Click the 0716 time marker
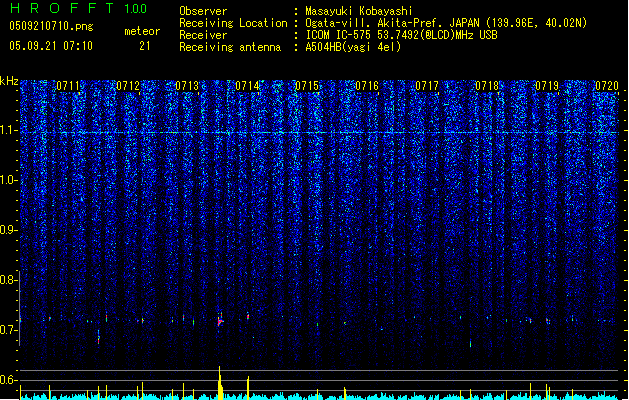The height and width of the screenshot is (400, 629). coord(367,86)
